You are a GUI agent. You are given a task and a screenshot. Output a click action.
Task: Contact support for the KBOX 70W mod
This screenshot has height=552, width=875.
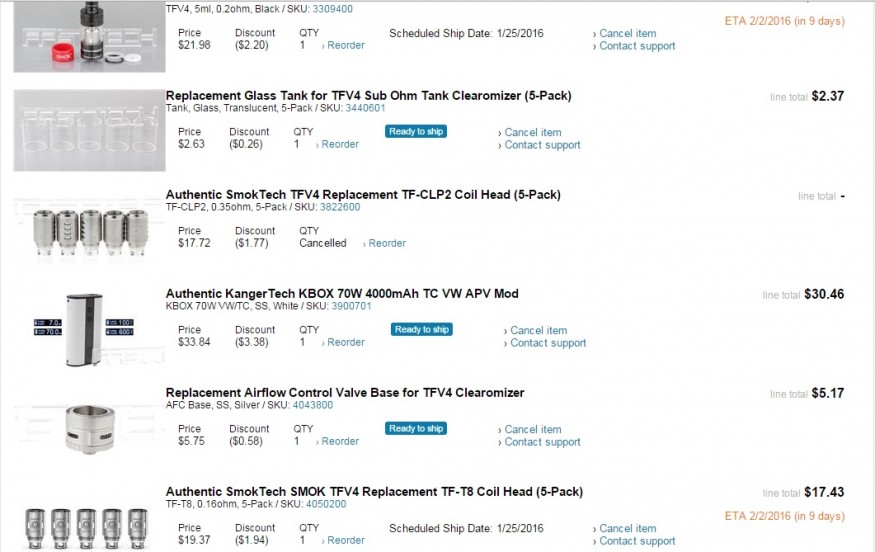pyautogui.click(x=547, y=343)
